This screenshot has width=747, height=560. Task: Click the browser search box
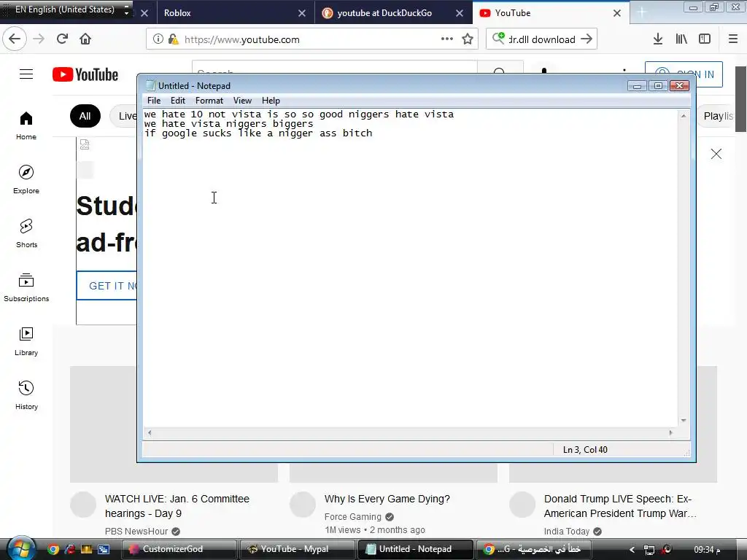pyautogui.click(x=542, y=39)
